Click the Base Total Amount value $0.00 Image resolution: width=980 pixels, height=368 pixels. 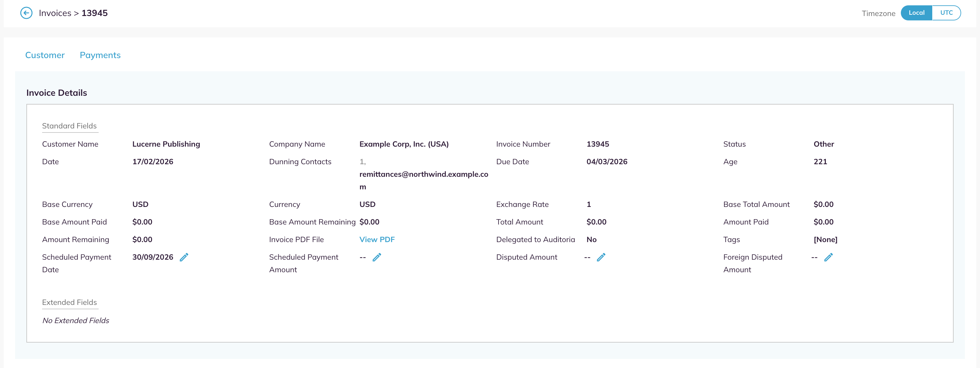[823, 204]
